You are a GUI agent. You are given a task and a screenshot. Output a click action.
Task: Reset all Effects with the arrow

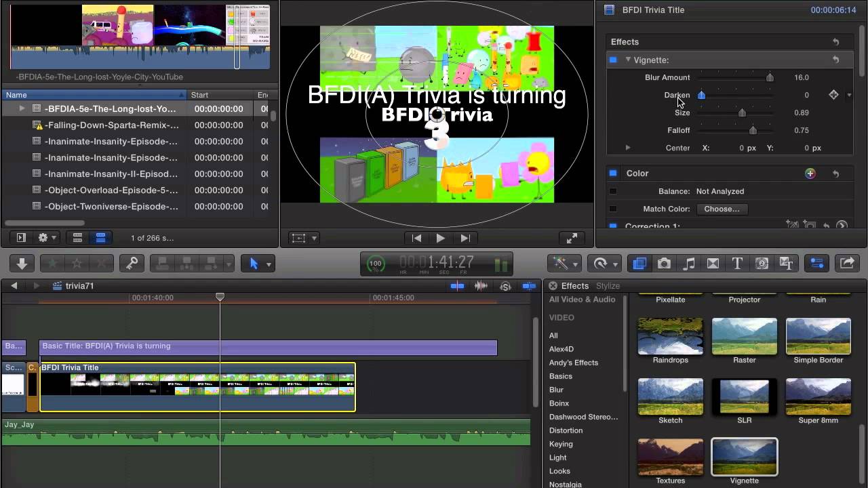836,42
